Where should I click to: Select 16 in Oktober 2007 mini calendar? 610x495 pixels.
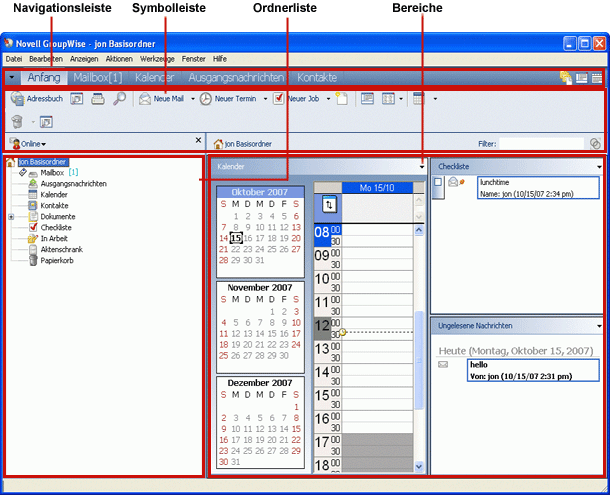tap(248, 238)
